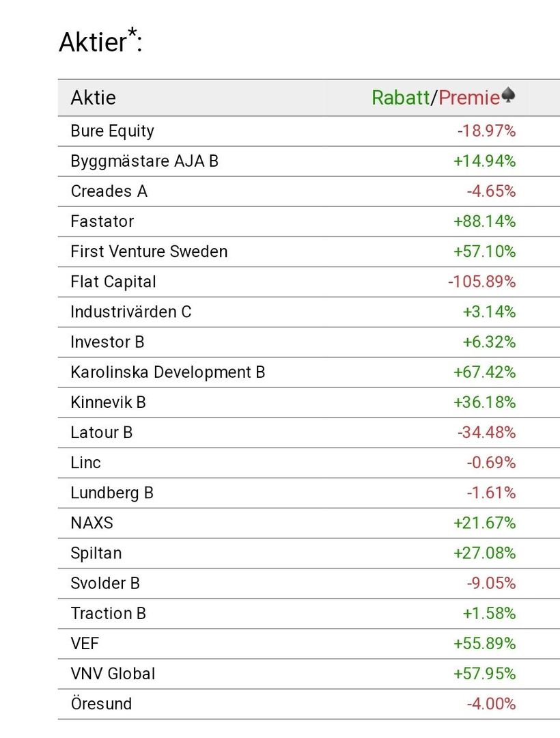Open the Öresund stock row
560x738 pixels.
tap(101, 704)
